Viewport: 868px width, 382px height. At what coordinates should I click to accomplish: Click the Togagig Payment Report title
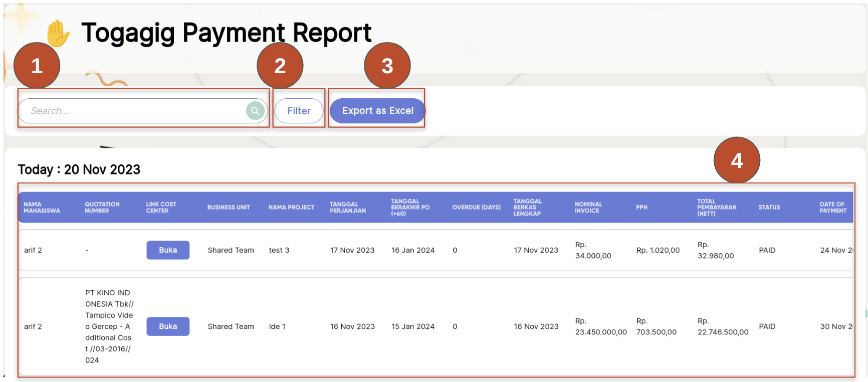[x=226, y=33]
